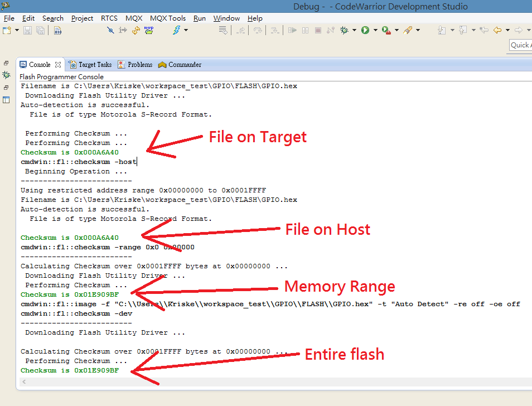The image size is (532, 406).
Task: Click the Last Edit Location icon
Action: pos(484,30)
